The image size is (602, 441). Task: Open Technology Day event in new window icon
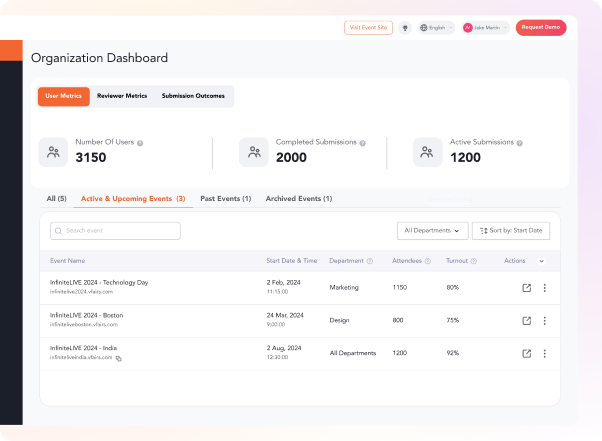point(527,288)
